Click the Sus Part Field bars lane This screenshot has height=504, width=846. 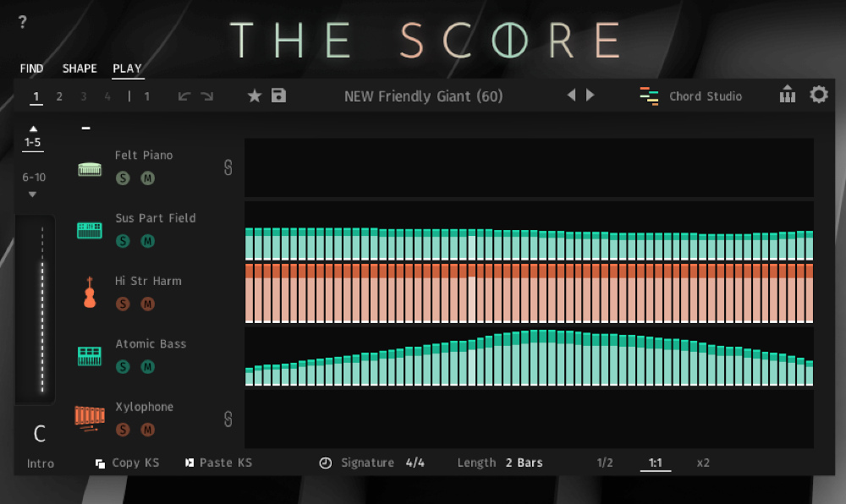[x=530, y=231]
